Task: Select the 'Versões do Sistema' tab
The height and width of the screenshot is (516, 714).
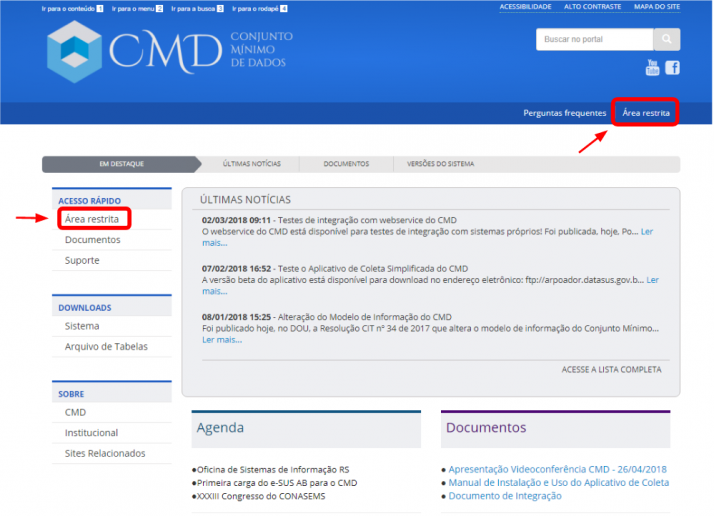Action: click(x=440, y=164)
